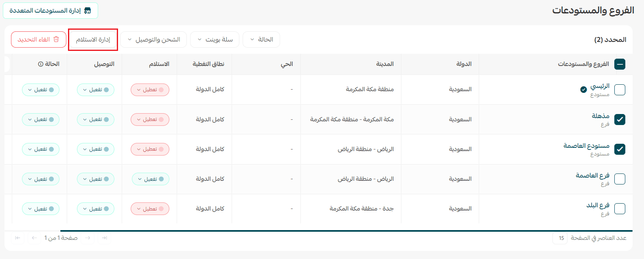Open إدارة الاستلام button
This screenshot has width=644, height=259.
coord(93,40)
